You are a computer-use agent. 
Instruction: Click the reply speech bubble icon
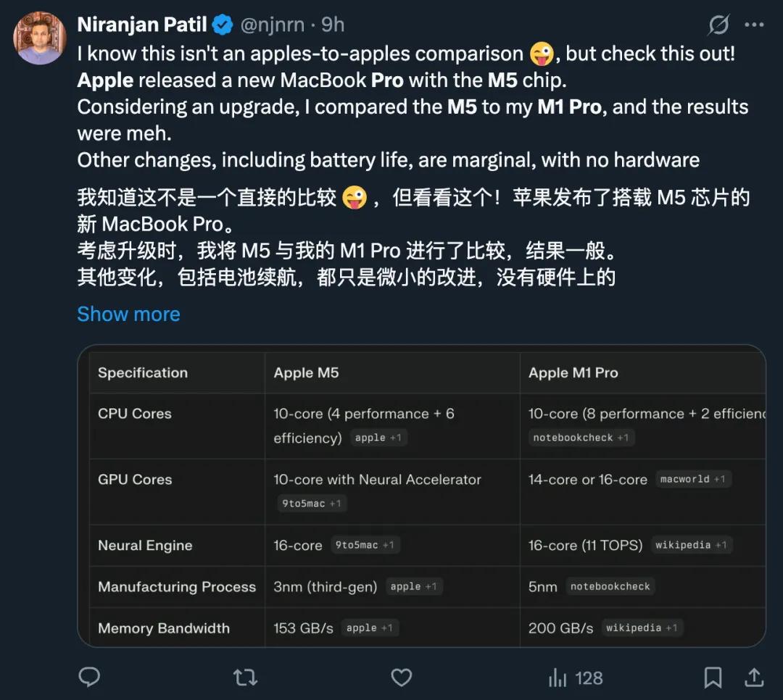point(89,678)
